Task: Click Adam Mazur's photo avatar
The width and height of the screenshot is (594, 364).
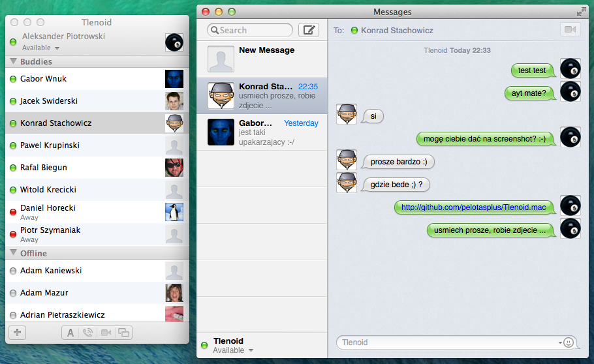Action: tap(174, 293)
